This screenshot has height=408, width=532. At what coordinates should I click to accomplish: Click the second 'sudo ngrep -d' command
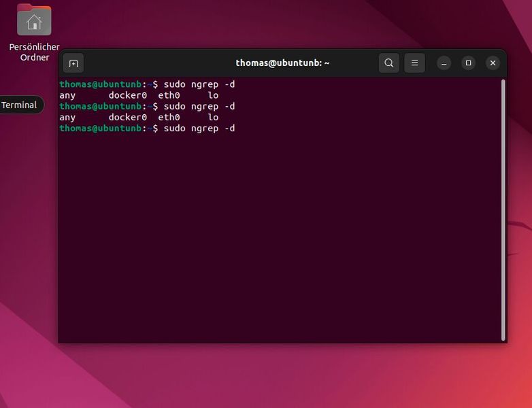[199, 107]
